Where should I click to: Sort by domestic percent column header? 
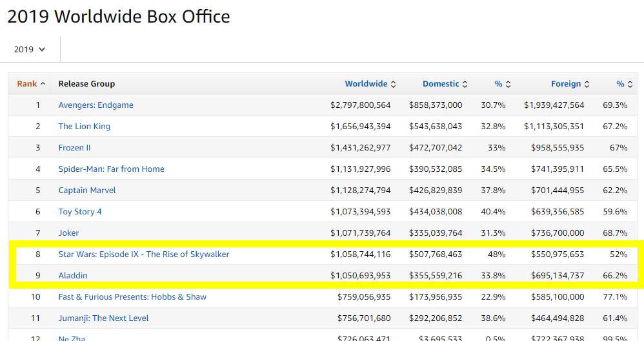coord(502,84)
